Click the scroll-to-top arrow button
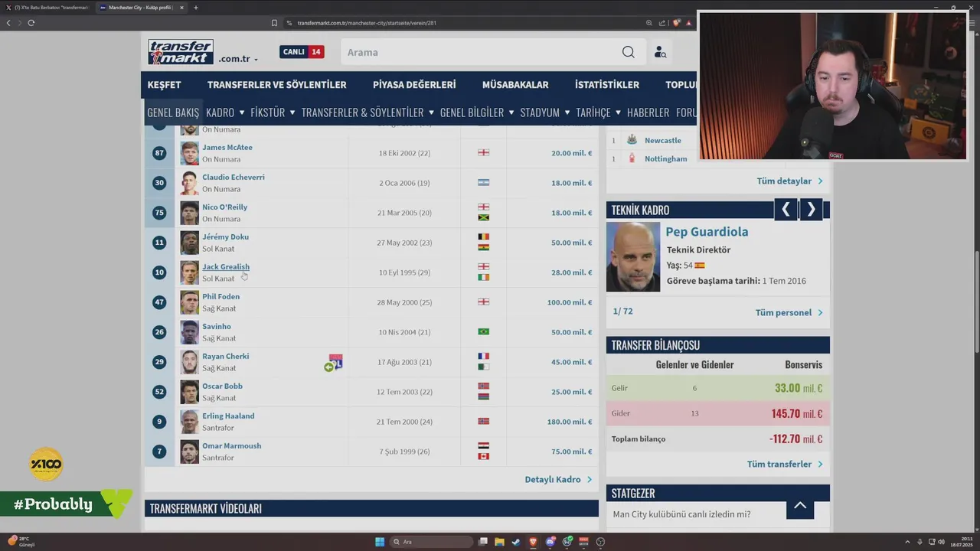The height and width of the screenshot is (551, 980). (800, 505)
